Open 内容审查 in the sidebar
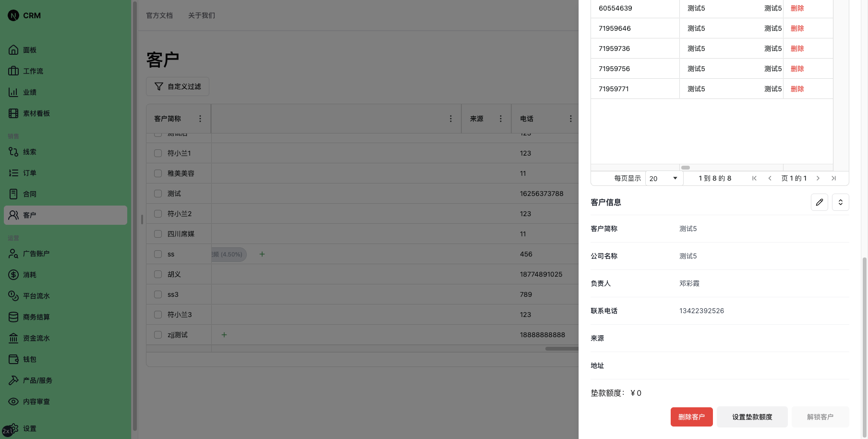 point(36,401)
